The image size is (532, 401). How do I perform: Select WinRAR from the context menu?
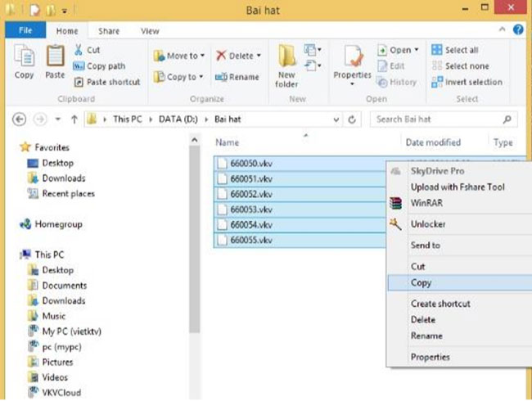pos(425,203)
